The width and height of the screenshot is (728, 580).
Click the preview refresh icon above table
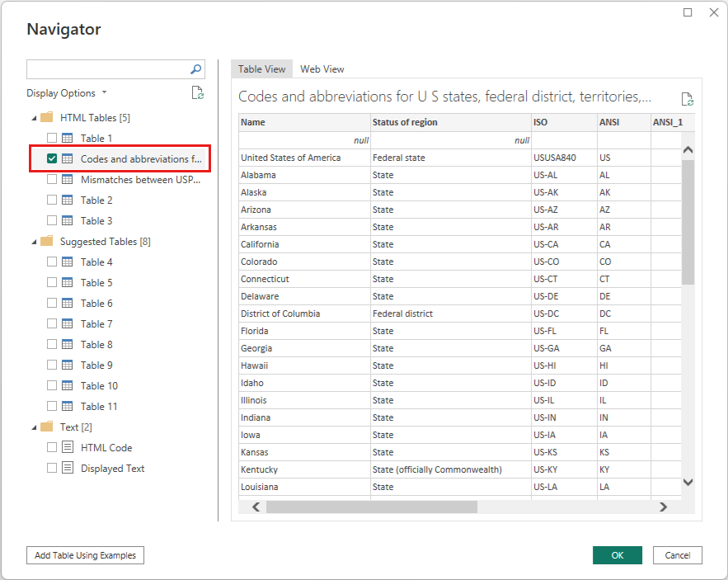[687, 99]
